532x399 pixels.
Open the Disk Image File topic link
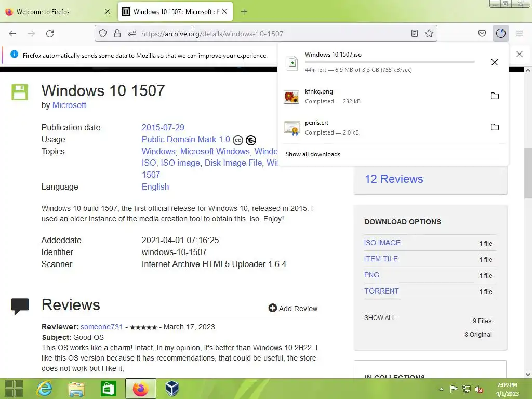pyautogui.click(x=233, y=163)
